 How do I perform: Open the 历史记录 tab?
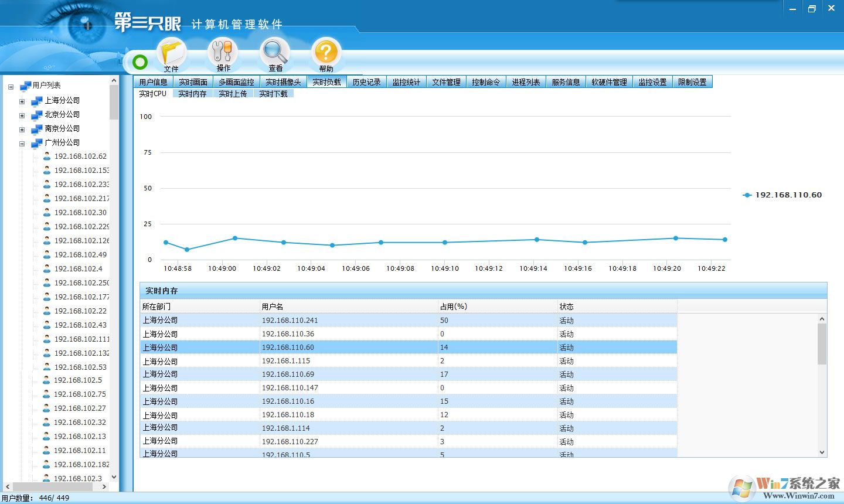366,82
